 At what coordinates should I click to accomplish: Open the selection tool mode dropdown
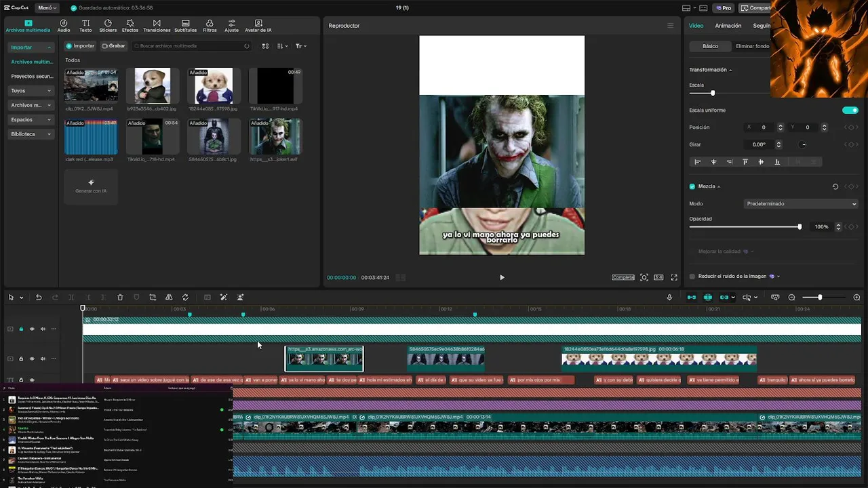pyautogui.click(x=21, y=298)
